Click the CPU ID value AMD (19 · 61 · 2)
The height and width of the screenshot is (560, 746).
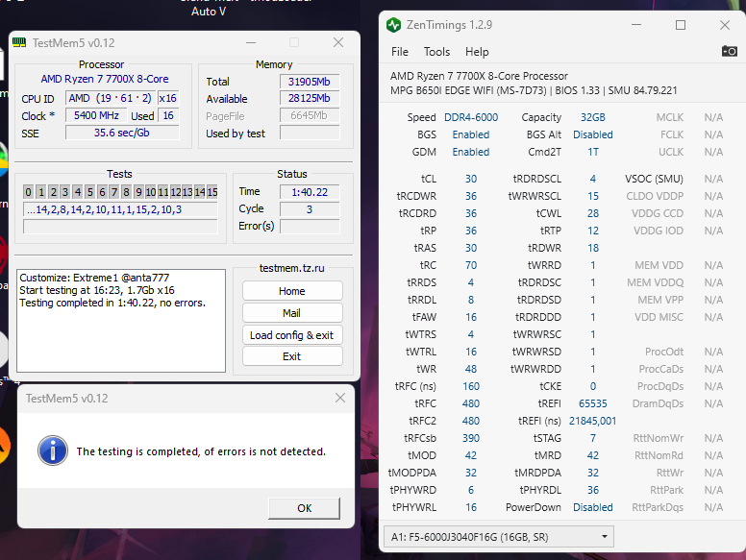(x=110, y=98)
